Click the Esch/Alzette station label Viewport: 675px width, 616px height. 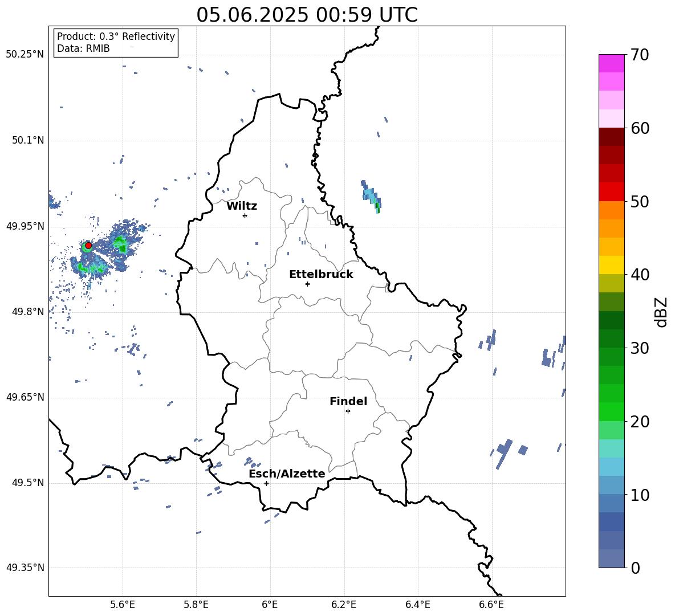coord(287,474)
